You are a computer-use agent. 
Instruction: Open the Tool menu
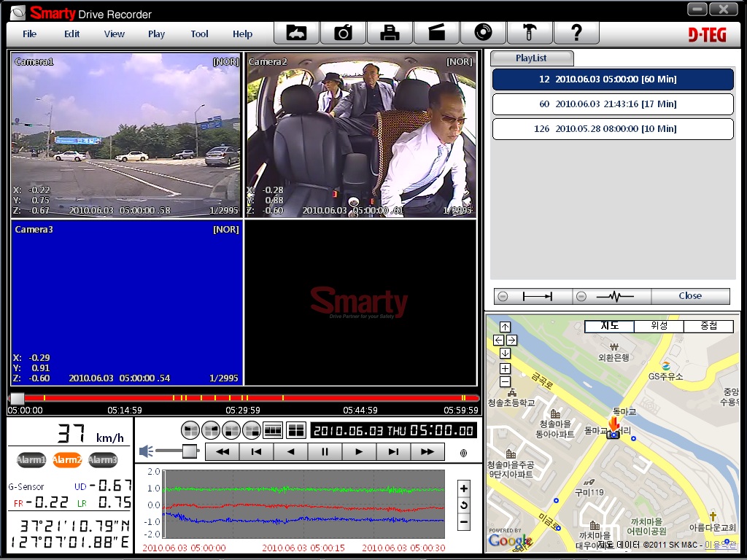199,34
